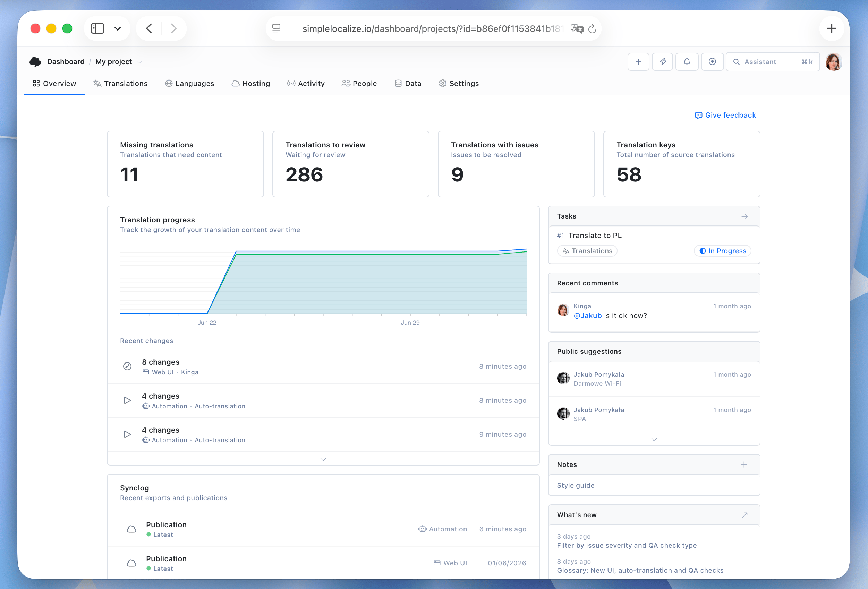Click the SPA suggestion text
Viewport: 868px width, 589px height.
(x=579, y=419)
